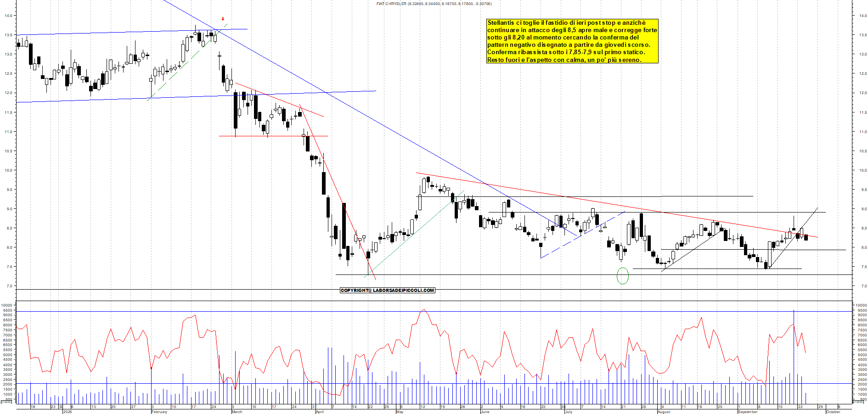Click the small red down-arrow marker above the February peak
Image resolution: width=868 pixels, height=414 pixels.
[223, 19]
